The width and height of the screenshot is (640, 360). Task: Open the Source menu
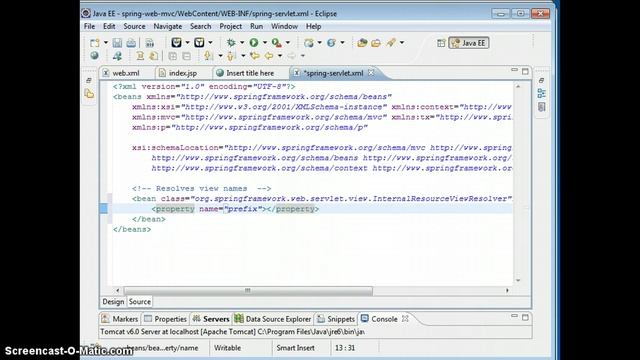(134, 26)
